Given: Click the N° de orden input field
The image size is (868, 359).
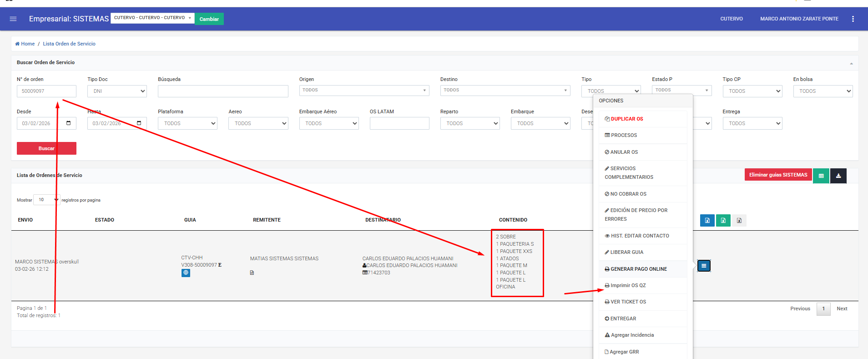Looking at the screenshot, I should (x=46, y=91).
